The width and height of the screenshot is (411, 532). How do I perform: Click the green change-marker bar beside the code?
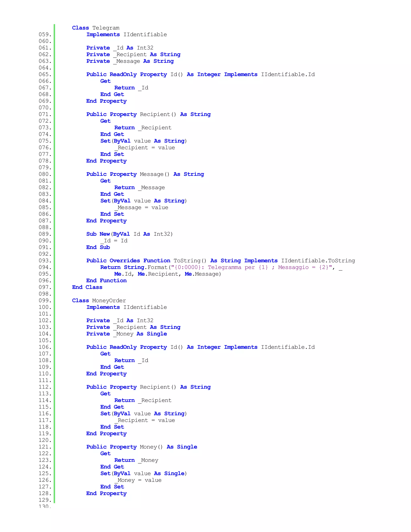tap(54, 263)
